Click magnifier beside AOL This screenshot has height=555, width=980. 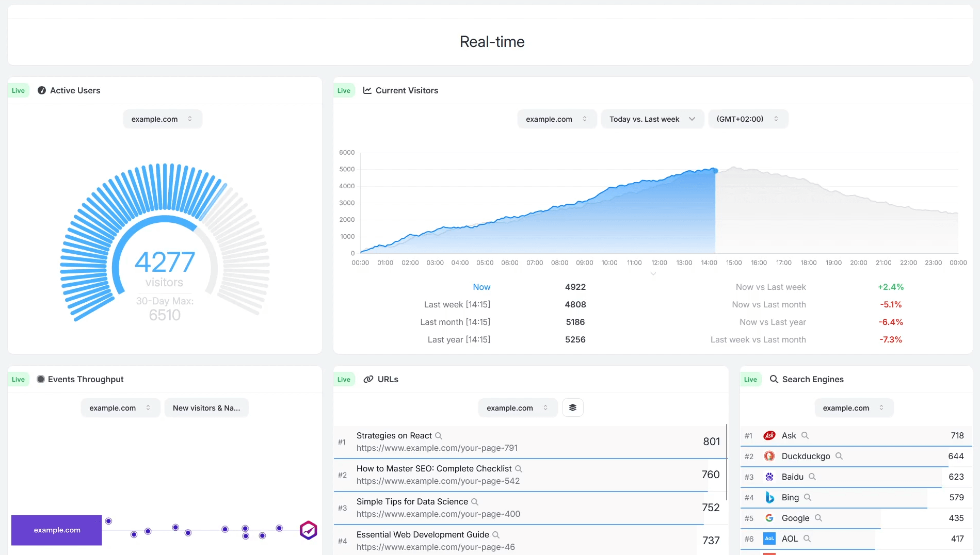pyautogui.click(x=807, y=538)
